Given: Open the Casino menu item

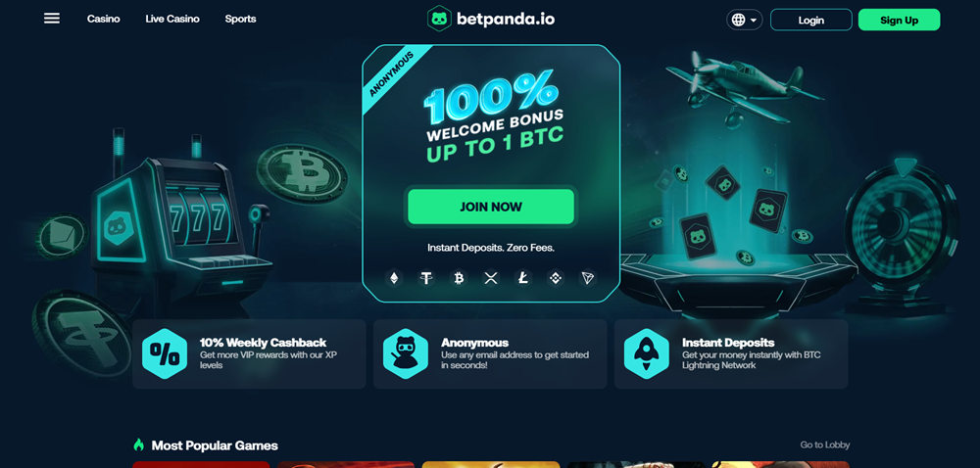Looking at the screenshot, I should (104, 19).
